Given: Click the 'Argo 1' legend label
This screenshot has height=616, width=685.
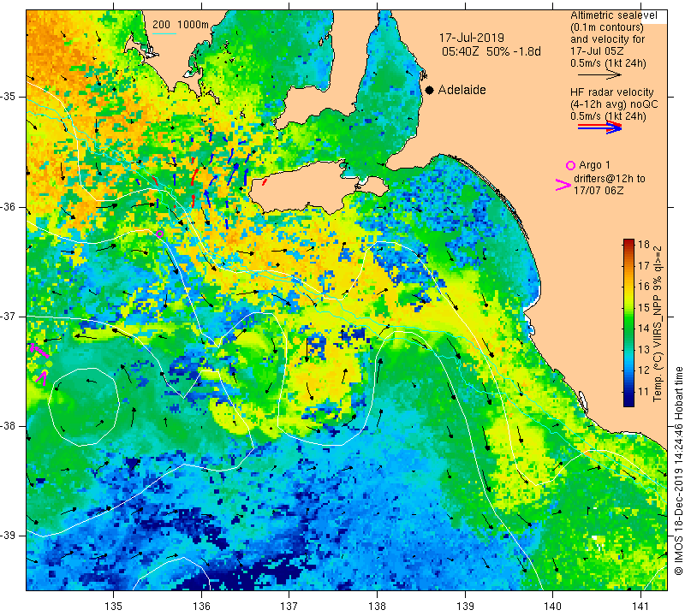Looking at the screenshot, I should coord(594,165).
